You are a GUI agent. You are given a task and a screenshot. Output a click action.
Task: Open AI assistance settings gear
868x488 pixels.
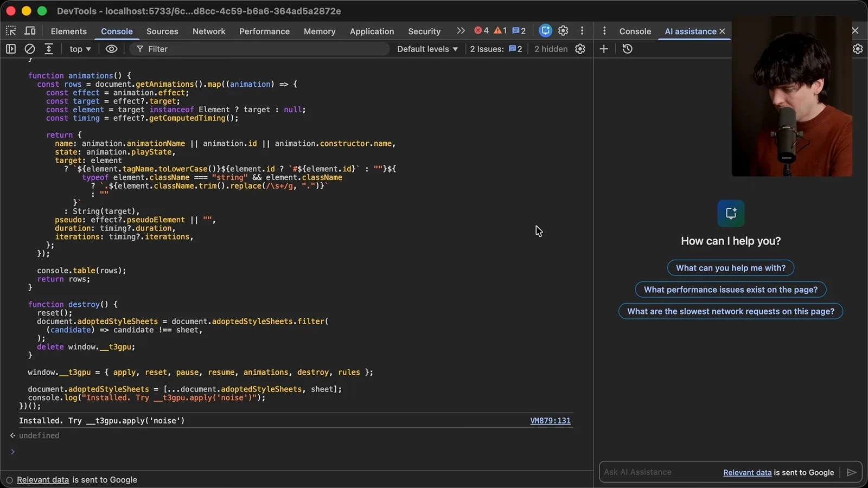click(858, 49)
